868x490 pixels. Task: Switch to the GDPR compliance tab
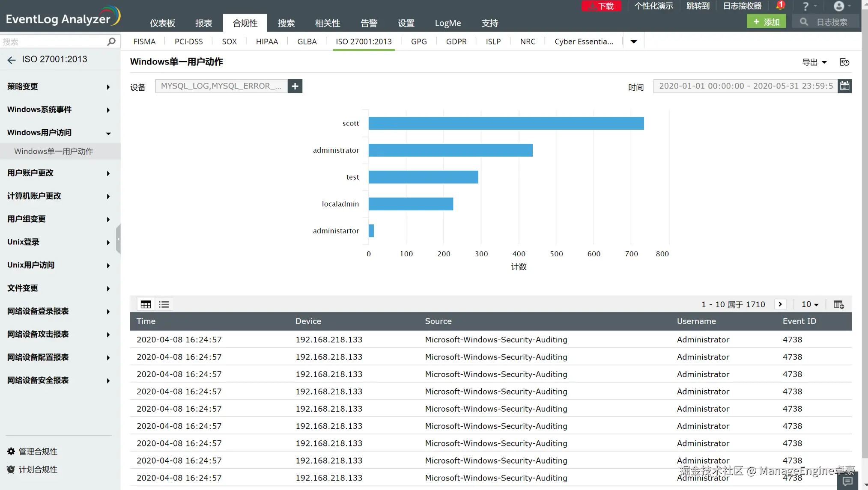[x=456, y=42]
